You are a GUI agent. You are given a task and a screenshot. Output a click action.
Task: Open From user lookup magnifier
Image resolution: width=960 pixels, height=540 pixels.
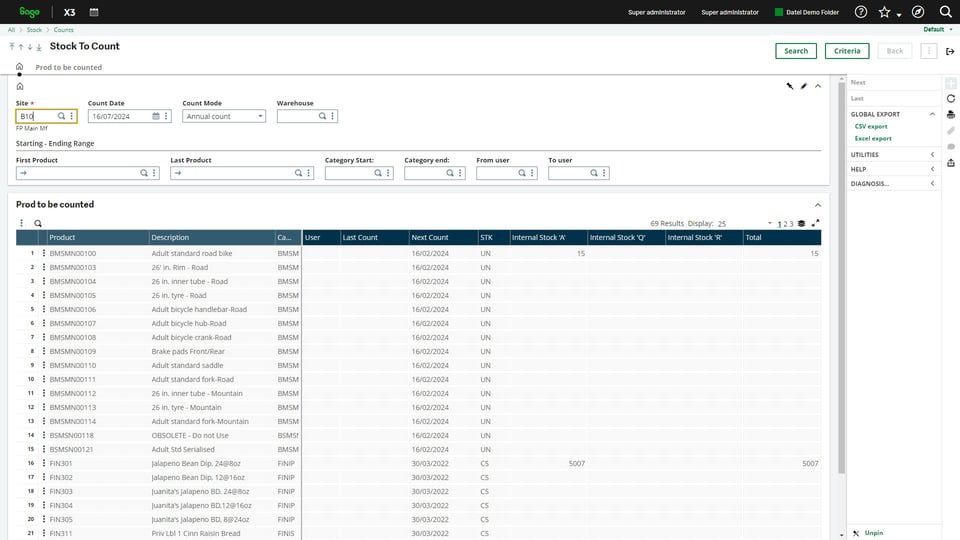522,173
